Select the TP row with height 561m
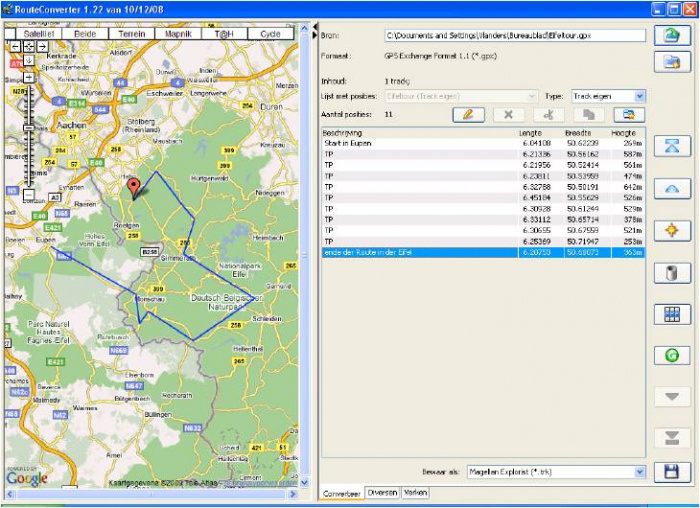The height and width of the screenshot is (508, 700). (483, 165)
